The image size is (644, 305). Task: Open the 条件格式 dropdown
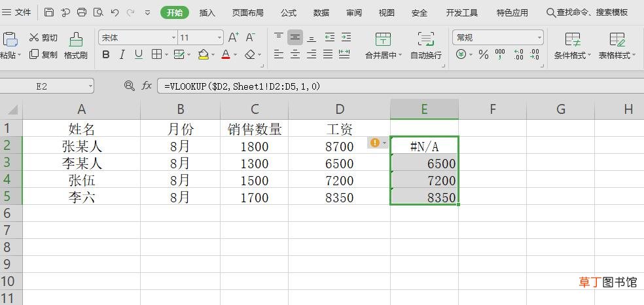click(x=573, y=46)
